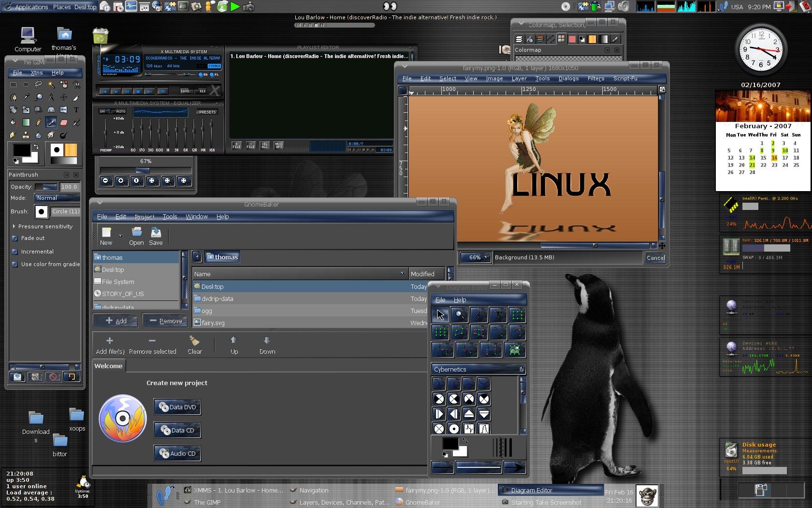Click Zoom Out in the Navigation dialog

[x=106, y=181]
